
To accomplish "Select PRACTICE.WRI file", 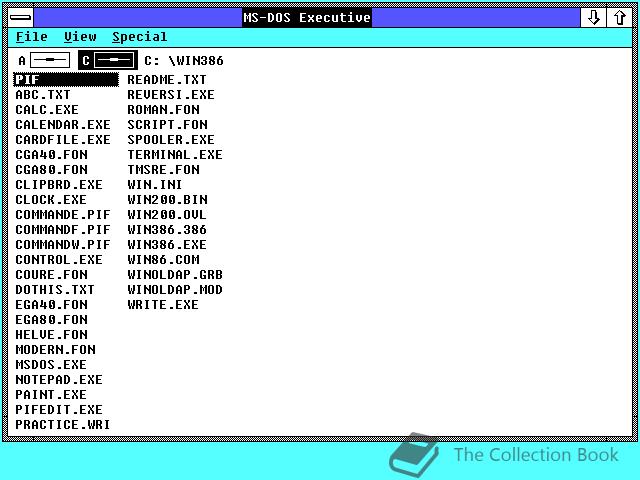I will pyautogui.click(x=63, y=425).
